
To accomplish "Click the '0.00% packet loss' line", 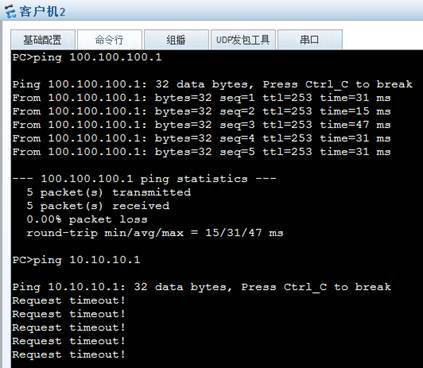I will pos(87,219).
